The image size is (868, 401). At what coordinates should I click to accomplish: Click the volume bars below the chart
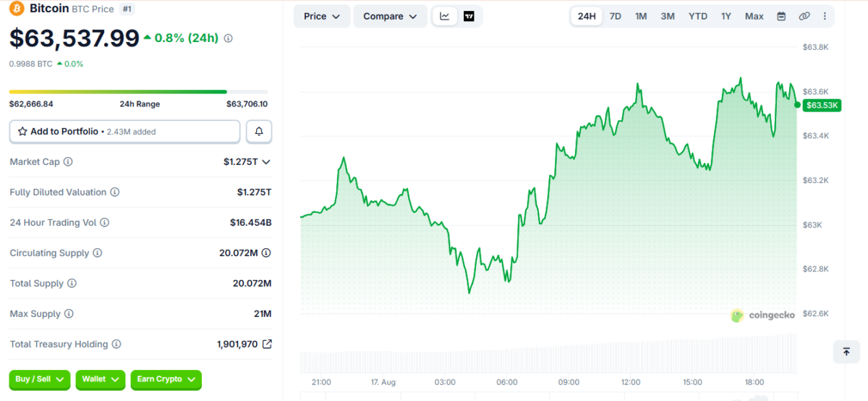click(548, 355)
